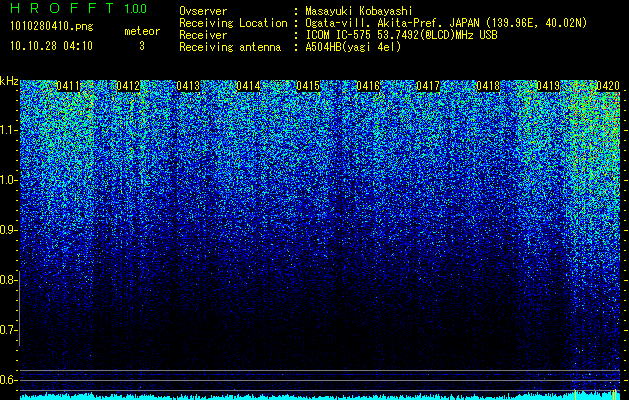Click the timestamp 10.10.28 04:10

point(51,46)
